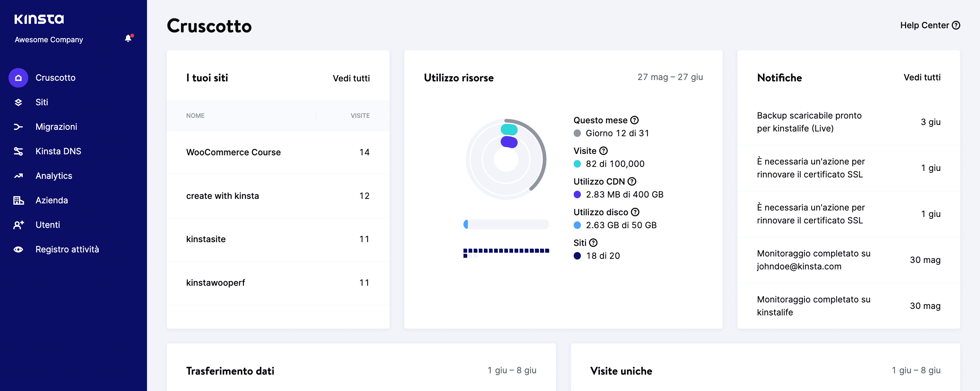The width and height of the screenshot is (980, 391).
Task: Click the Azienda building icon
Action: pos(18,200)
